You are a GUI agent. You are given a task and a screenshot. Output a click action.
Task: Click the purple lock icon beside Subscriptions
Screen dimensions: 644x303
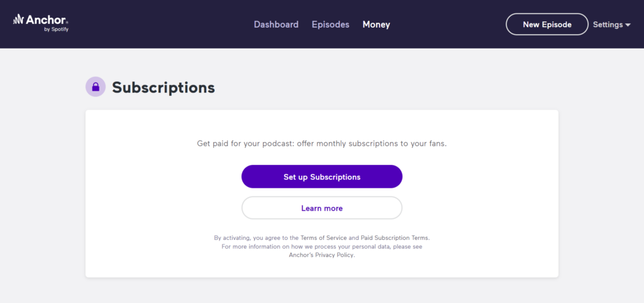[96, 87]
